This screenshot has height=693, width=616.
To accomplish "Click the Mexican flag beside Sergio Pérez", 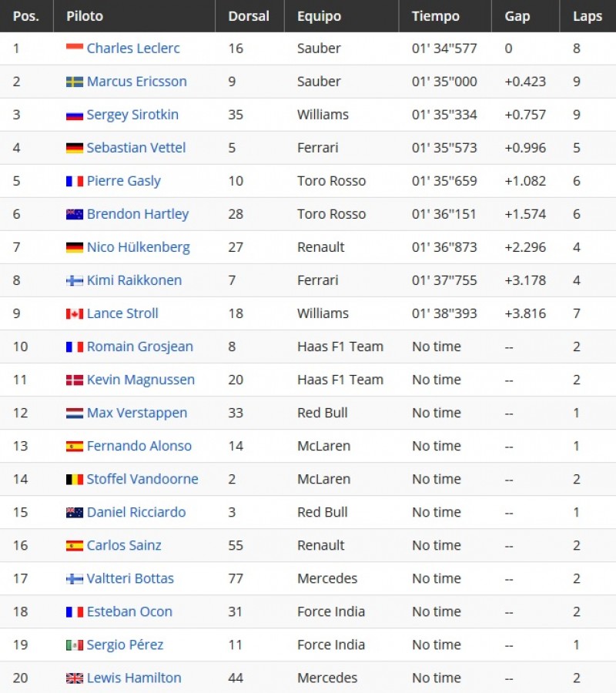I will (74, 645).
